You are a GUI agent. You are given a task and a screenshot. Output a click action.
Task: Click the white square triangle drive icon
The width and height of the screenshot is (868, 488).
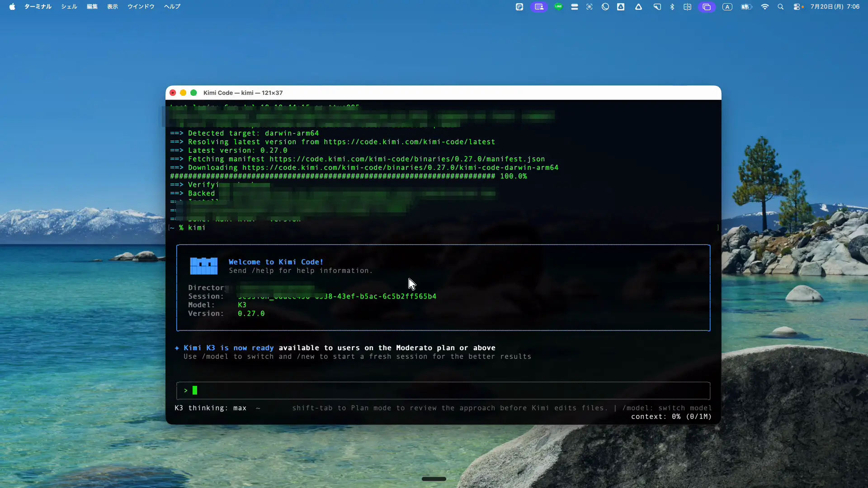pyautogui.click(x=621, y=7)
